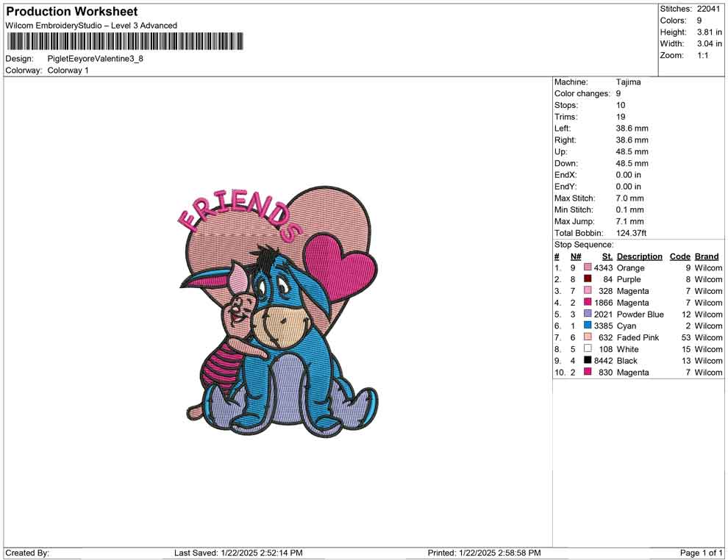Click the magenta swatch with stitch count 1866
Screen dimensions: 728x560
[x=588, y=302]
